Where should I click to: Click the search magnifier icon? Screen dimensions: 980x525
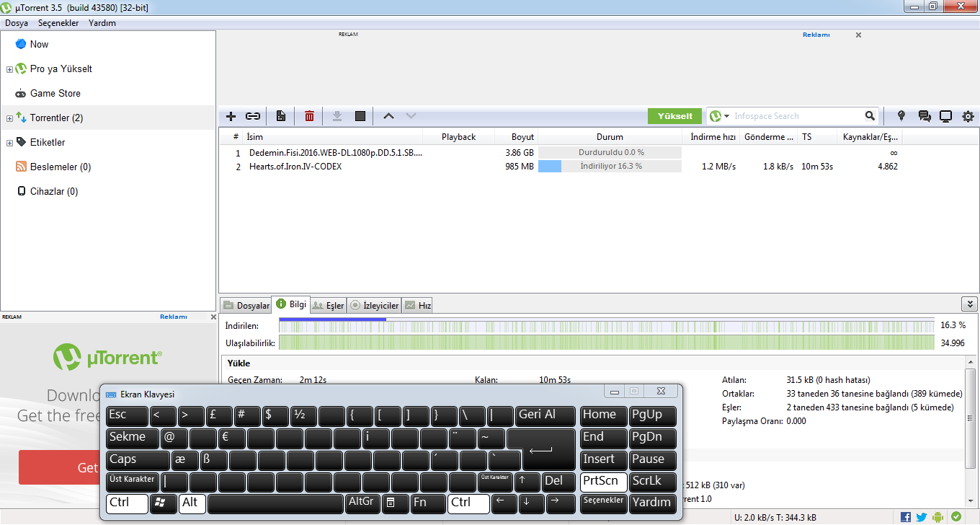tap(870, 116)
